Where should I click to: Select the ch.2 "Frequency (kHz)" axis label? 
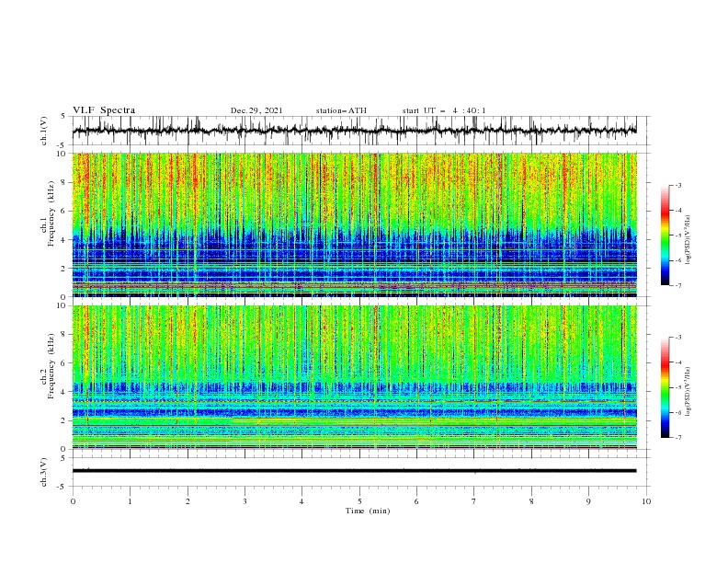[50, 366]
